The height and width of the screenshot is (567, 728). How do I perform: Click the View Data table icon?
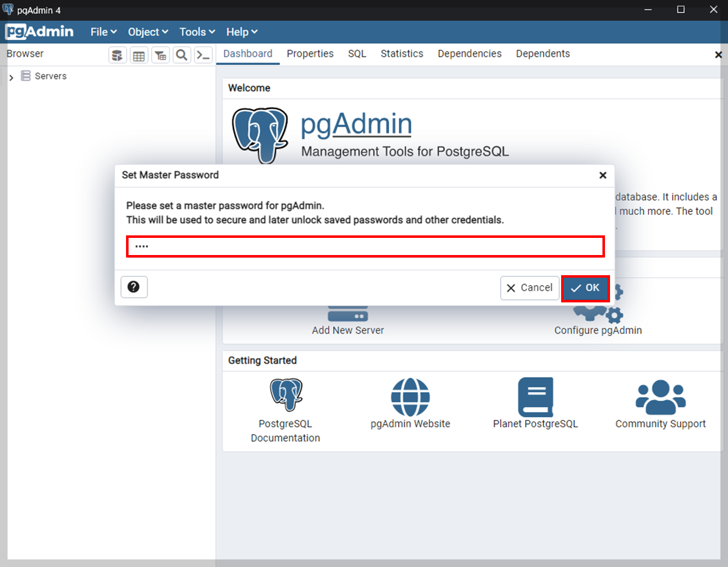pos(139,55)
